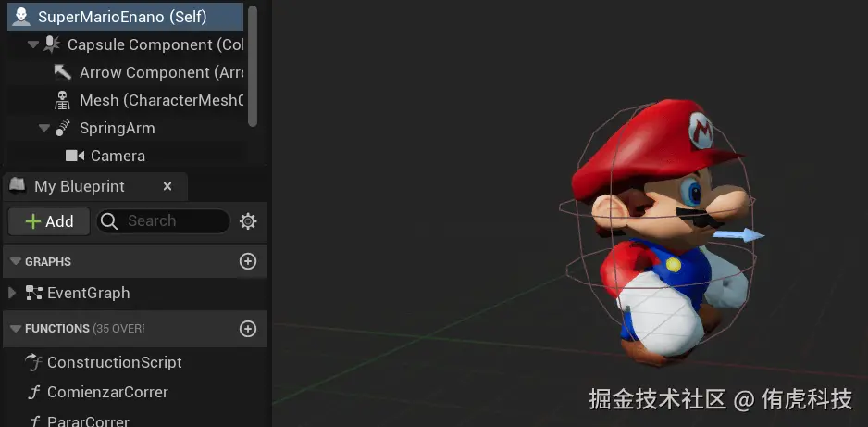
Task: Click the Mario character mesh in viewport
Action: (x=658, y=232)
